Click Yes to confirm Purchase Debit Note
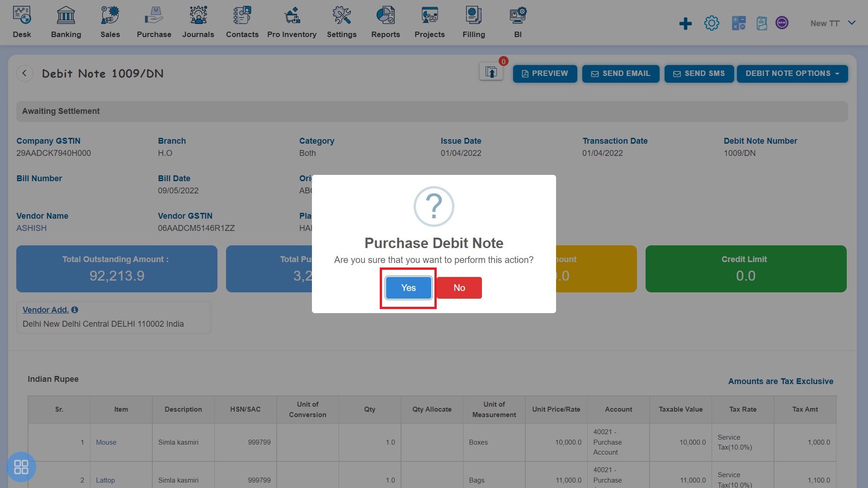This screenshot has width=868, height=488. click(x=408, y=287)
